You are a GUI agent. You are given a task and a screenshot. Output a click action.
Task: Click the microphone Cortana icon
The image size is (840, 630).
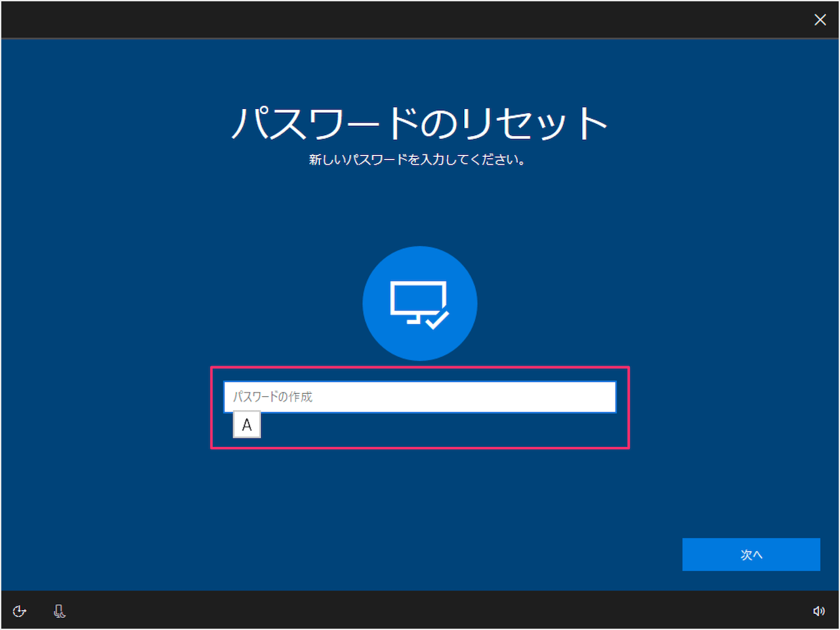pos(59,611)
